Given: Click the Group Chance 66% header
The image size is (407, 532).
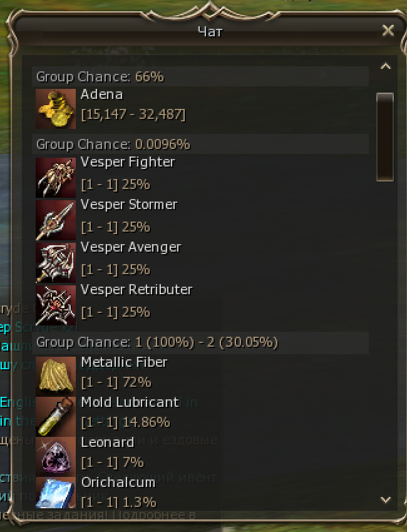Looking at the screenshot, I should pos(200,77).
